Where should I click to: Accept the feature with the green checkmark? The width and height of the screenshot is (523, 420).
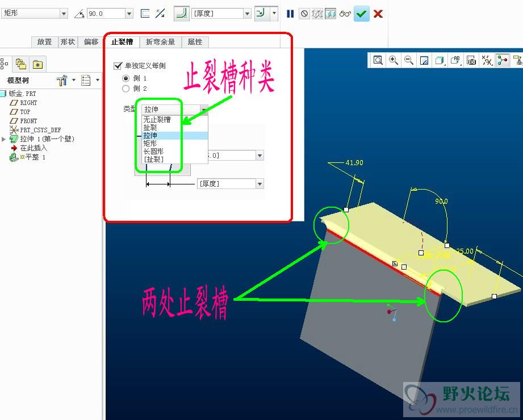coord(362,14)
